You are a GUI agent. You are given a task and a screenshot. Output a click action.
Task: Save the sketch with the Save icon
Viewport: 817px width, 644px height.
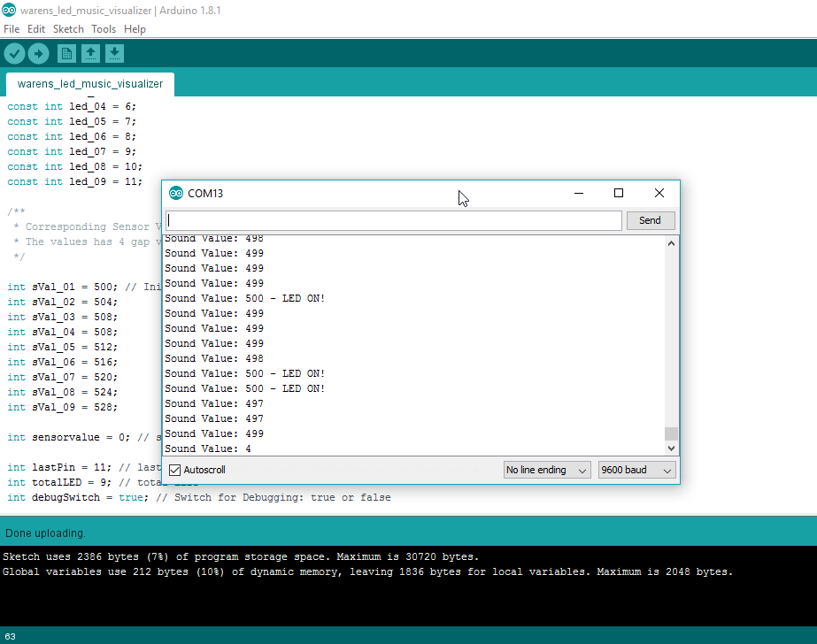pyautogui.click(x=115, y=54)
